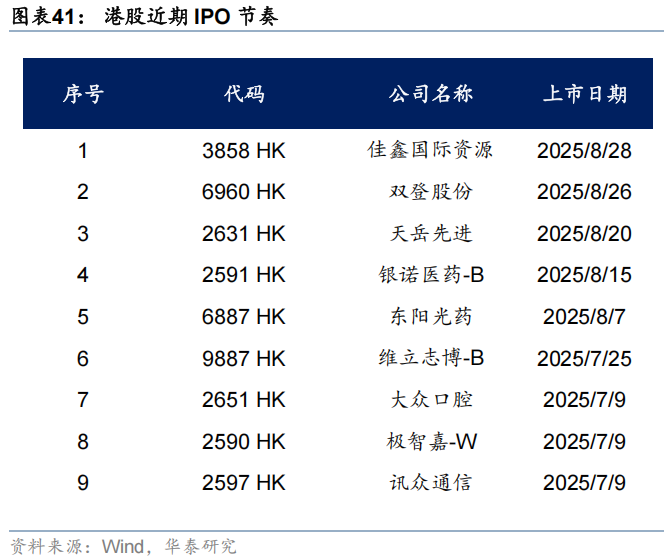Screen dimensions: 664x558
Task: Select company name 东阳光药
Action: coord(430,316)
